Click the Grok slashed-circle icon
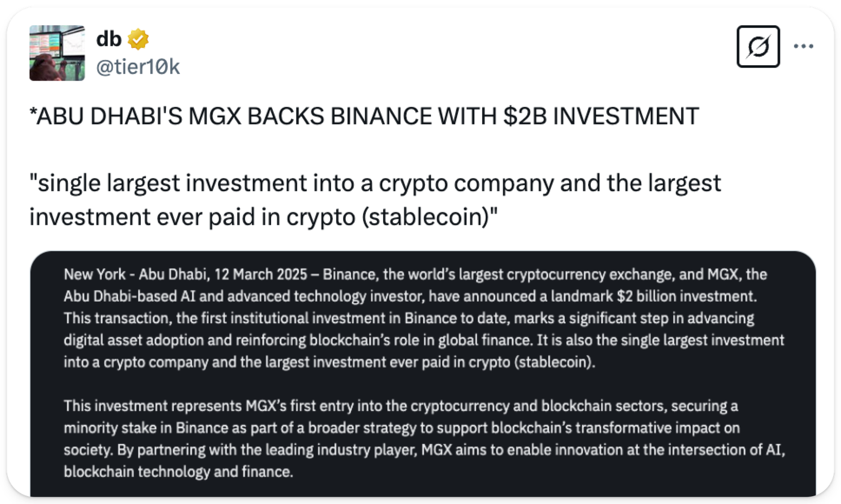 [x=757, y=47]
